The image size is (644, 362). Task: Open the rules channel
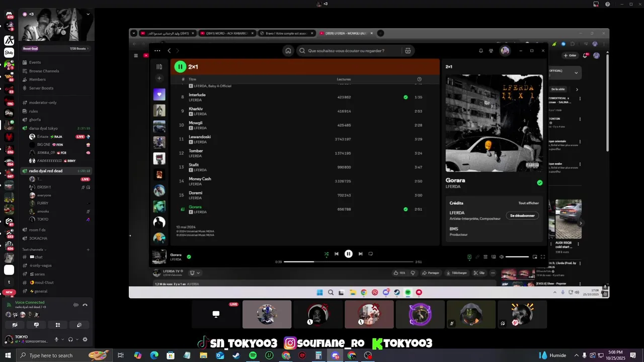point(56,111)
